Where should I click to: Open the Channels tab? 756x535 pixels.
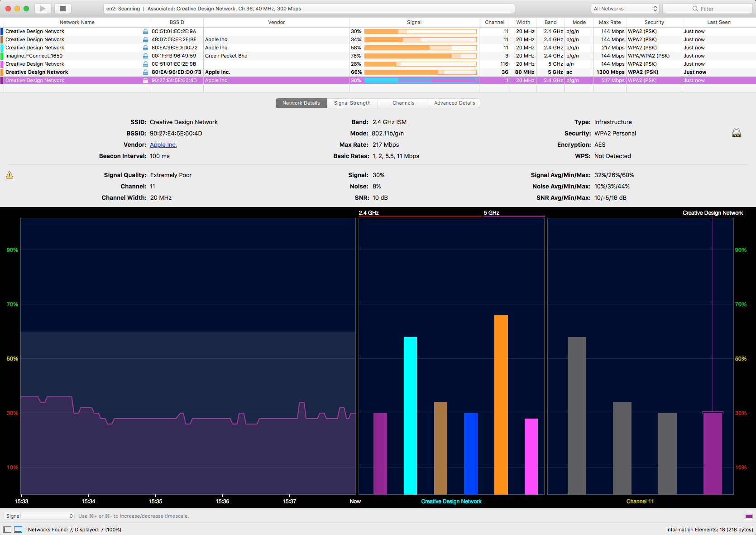tap(403, 103)
